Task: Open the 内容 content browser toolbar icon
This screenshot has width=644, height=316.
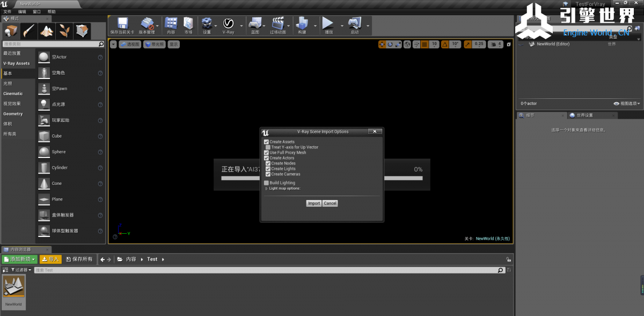Action: (x=171, y=23)
